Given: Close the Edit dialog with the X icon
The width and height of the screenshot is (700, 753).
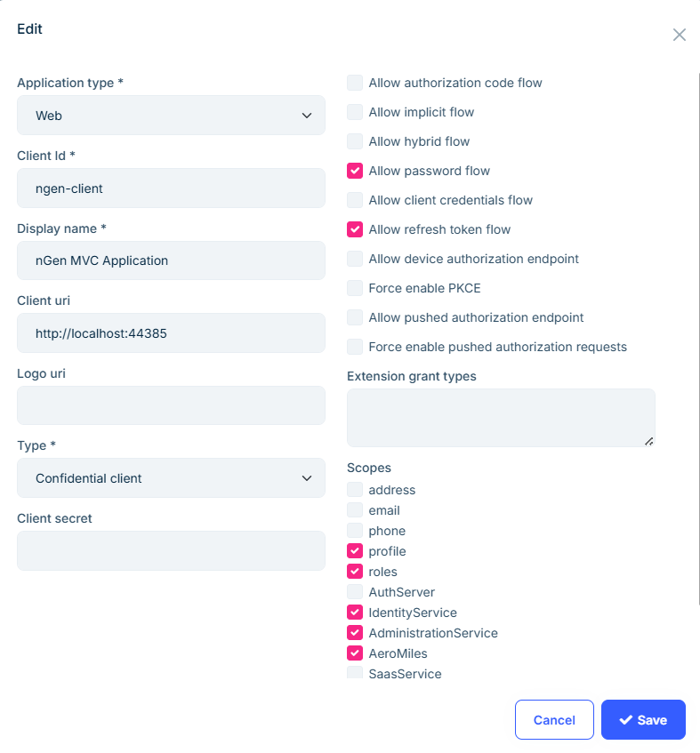Looking at the screenshot, I should pos(680,35).
